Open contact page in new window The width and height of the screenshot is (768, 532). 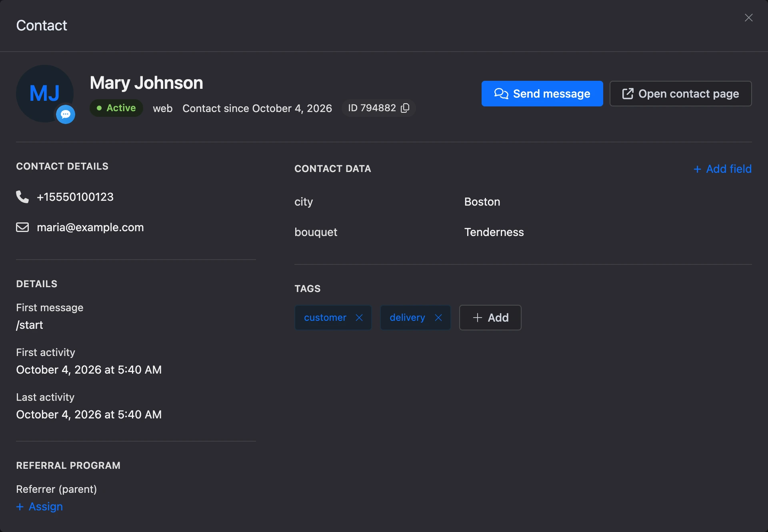click(680, 94)
